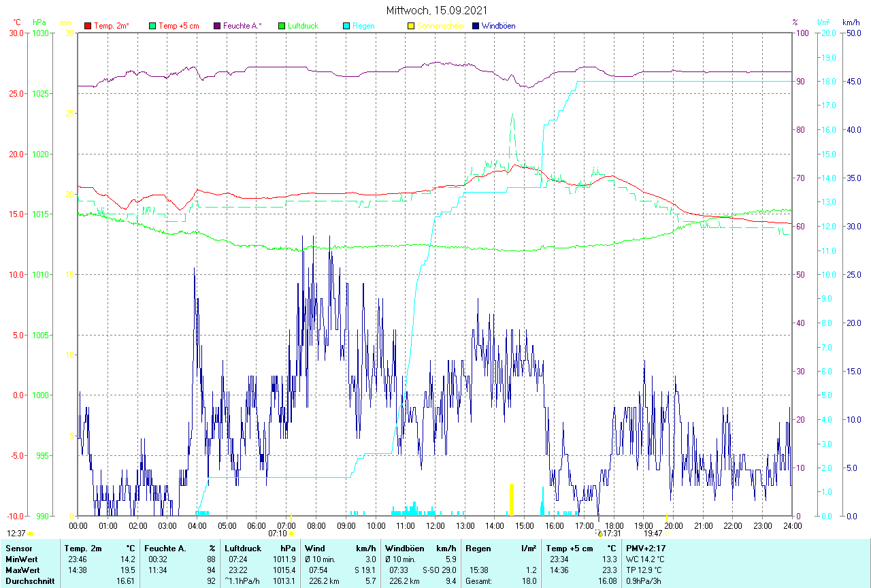871x588 pixels.
Task: Click the sunrise time 07:10 below the axis
Action: point(278,534)
